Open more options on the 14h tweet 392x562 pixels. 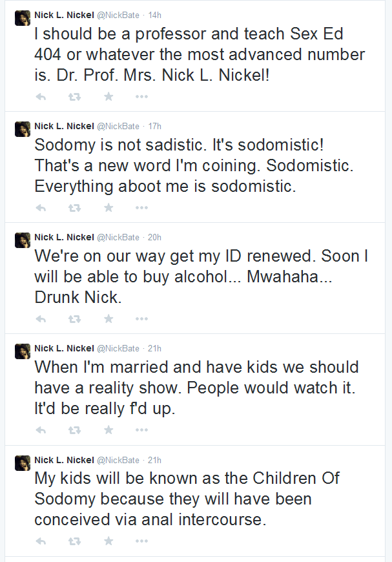point(141,97)
